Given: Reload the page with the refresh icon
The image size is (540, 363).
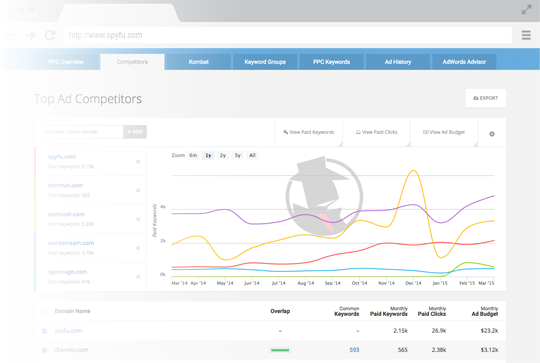Looking at the screenshot, I should 50,35.
